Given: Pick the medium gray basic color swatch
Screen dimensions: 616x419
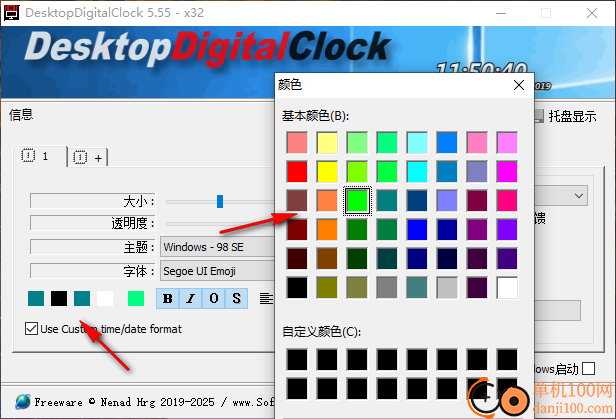Looking at the screenshot, I should (387, 288).
